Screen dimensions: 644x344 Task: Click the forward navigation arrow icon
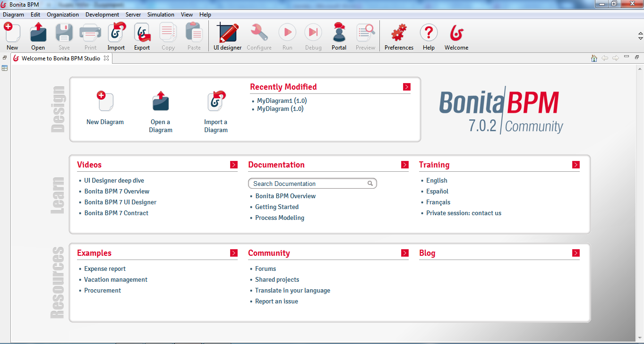click(x=616, y=58)
